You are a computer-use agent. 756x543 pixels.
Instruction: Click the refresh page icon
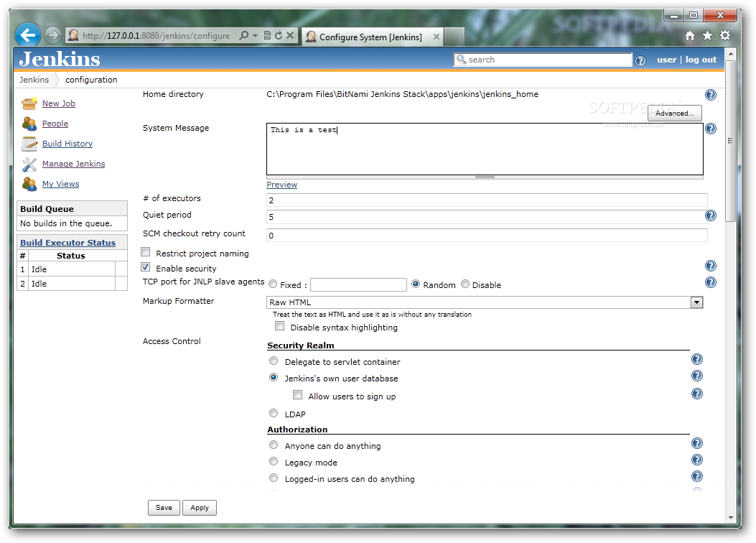point(279,35)
